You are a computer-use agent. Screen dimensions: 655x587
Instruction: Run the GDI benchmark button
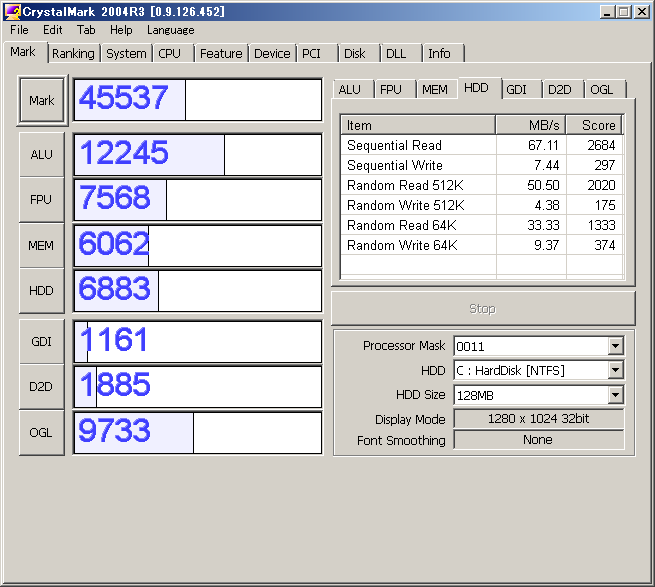(41, 341)
